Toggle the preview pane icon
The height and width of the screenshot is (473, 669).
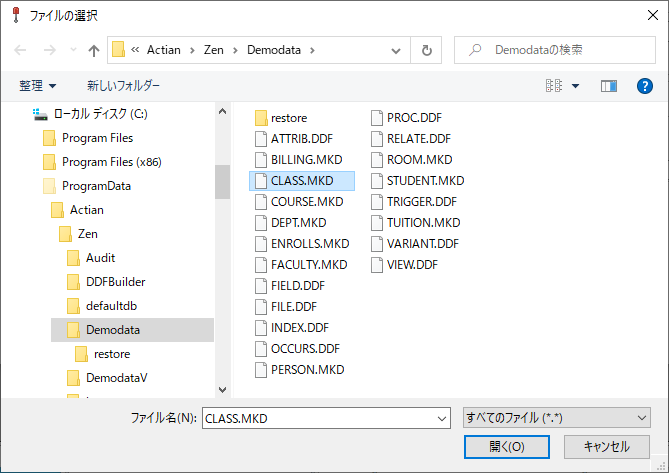(608, 86)
